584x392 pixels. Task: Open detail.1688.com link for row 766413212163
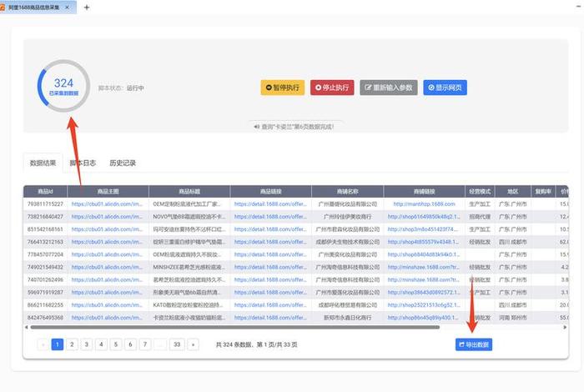271,242
